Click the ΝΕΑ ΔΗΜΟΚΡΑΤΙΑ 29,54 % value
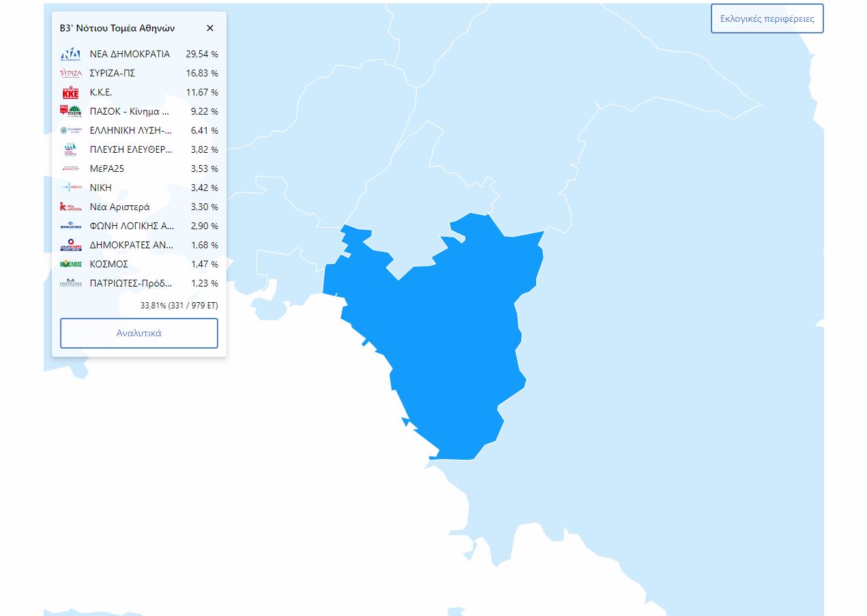Viewport: 867px width, 616px height. (x=202, y=54)
